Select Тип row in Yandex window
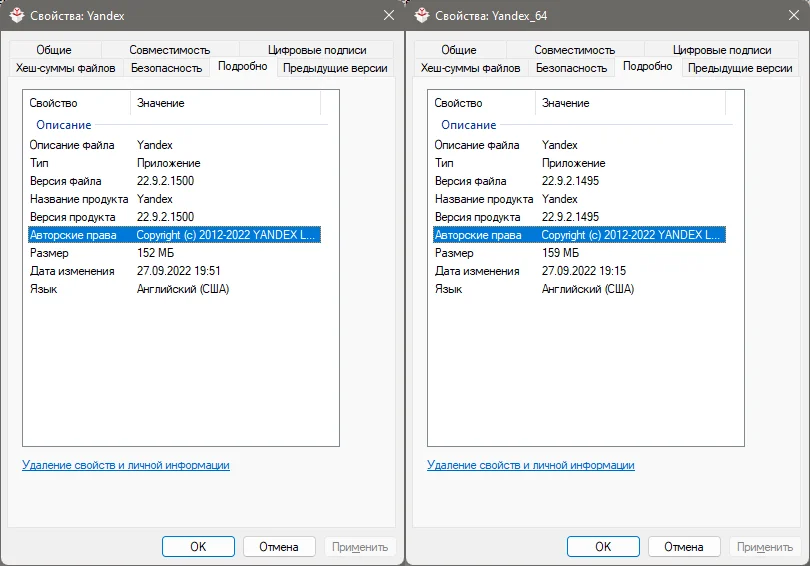 pos(175,163)
